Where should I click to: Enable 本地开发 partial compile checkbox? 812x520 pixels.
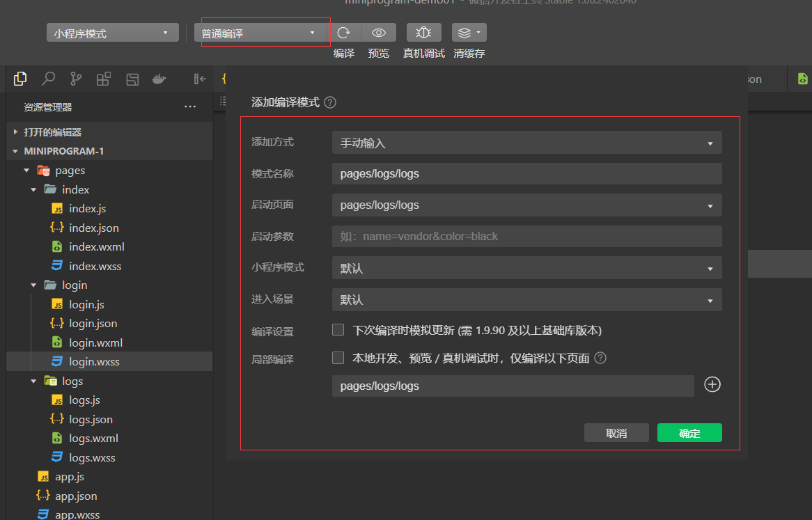[x=338, y=358]
